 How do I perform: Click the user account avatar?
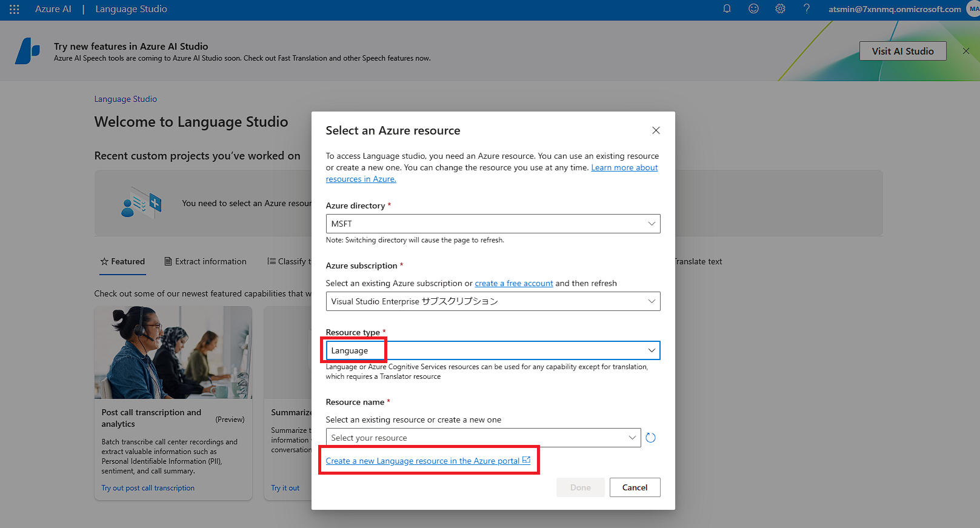pyautogui.click(x=973, y=9)
